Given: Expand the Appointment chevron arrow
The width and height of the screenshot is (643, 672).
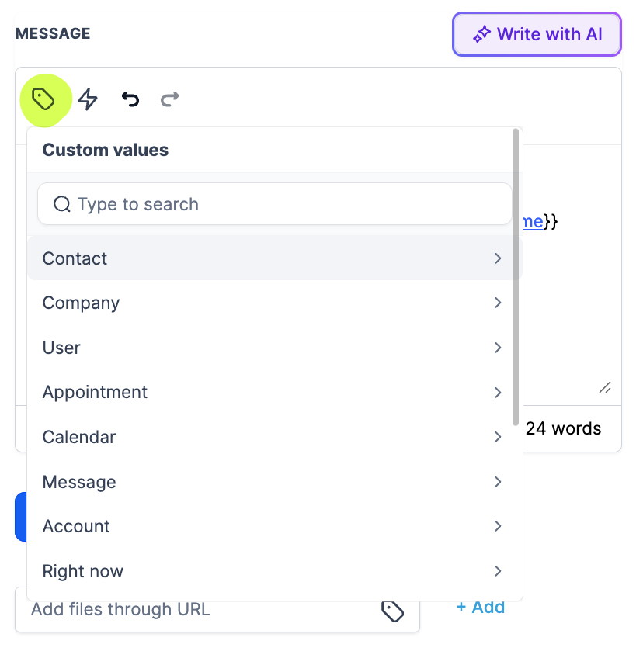Looking at the screenshot, I should (498, 392).
